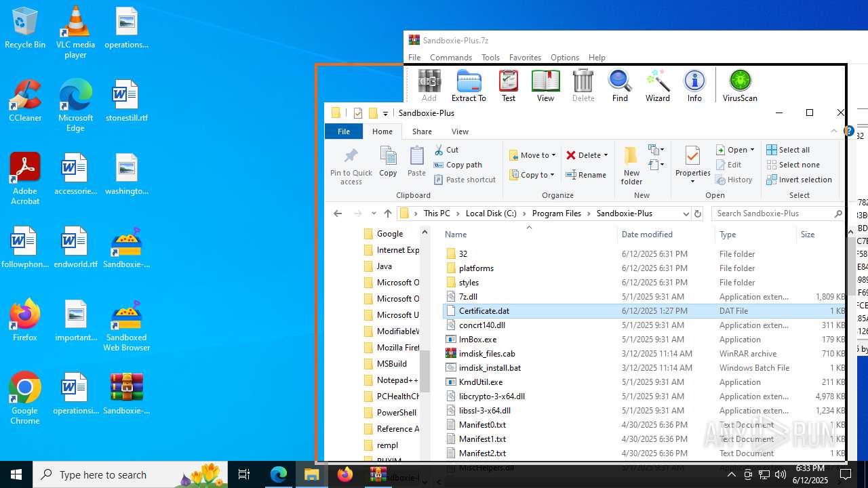Select the Certificate.dat file

coord(643,311)
